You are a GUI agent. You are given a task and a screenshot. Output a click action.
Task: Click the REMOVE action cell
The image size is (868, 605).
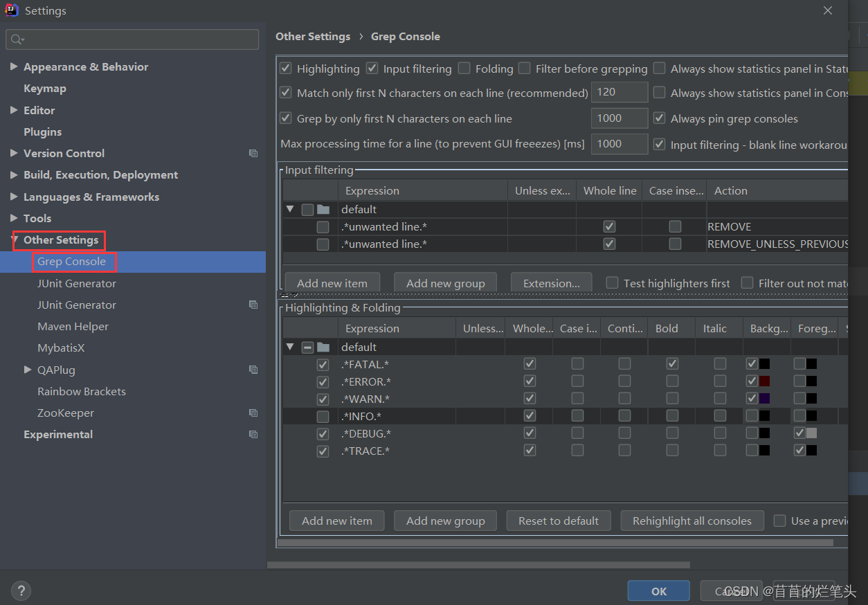tap(777, 226)
